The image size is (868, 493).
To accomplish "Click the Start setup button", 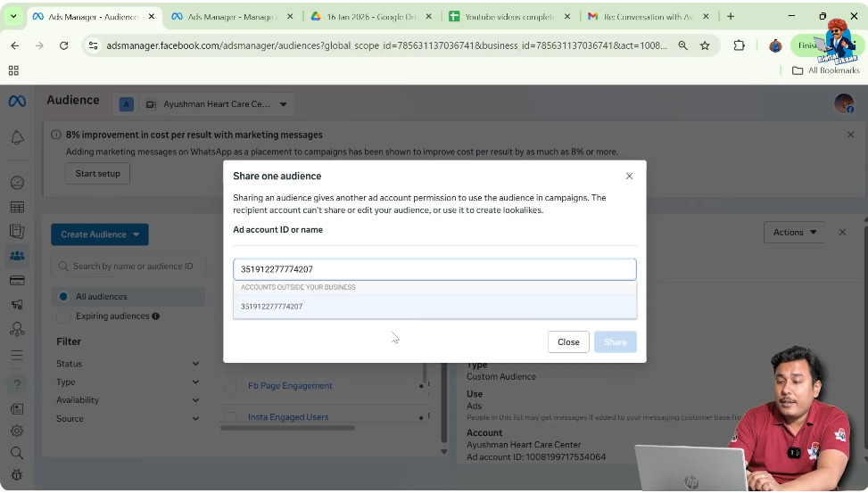I will tap(97, 173).
